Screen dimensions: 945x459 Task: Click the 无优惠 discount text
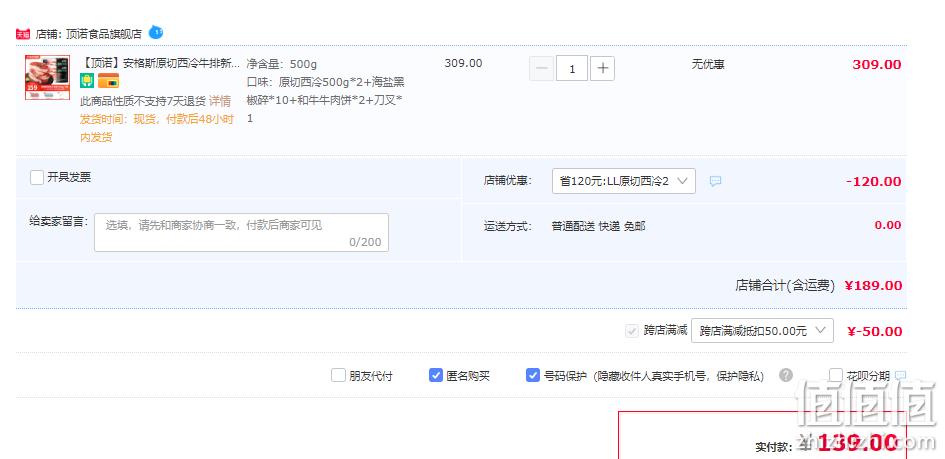coord(708,64)
